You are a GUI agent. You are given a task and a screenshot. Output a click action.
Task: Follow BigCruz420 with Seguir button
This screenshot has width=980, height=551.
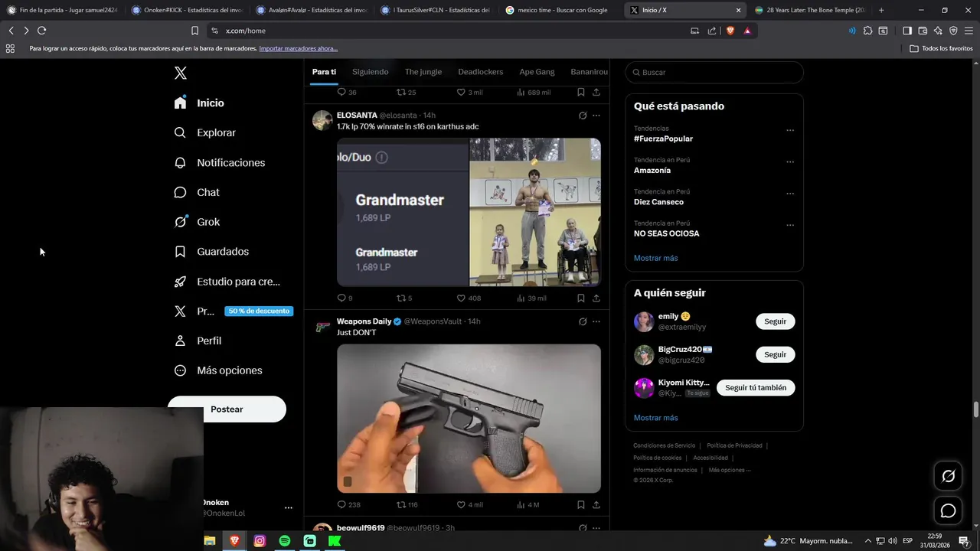pyautogui.click(x=775, y=354)
